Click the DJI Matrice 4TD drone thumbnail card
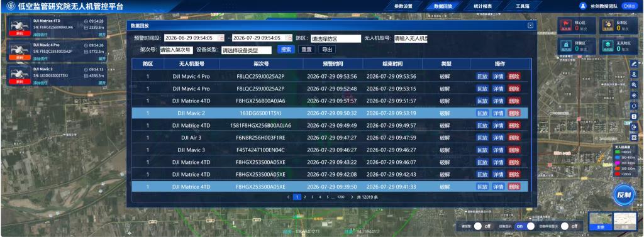 [19, 28]
